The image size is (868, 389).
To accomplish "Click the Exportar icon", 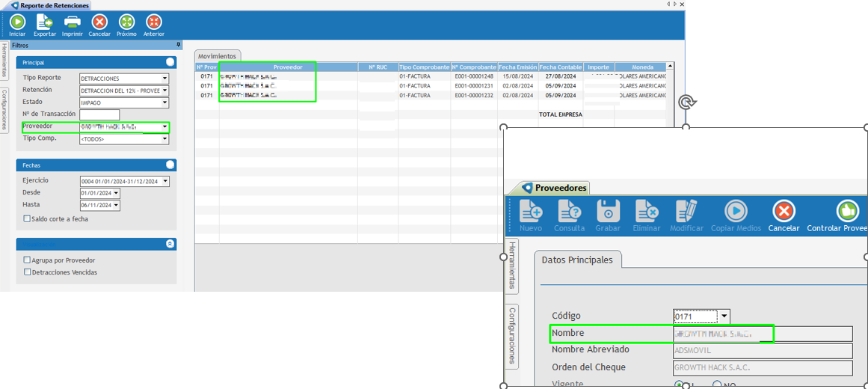I will (44, 22).
